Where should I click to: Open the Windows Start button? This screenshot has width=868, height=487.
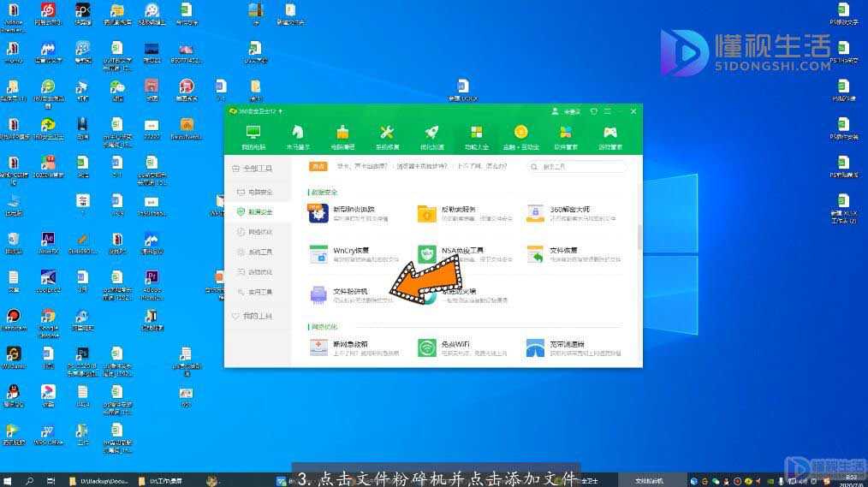click(x=7, y=480)
